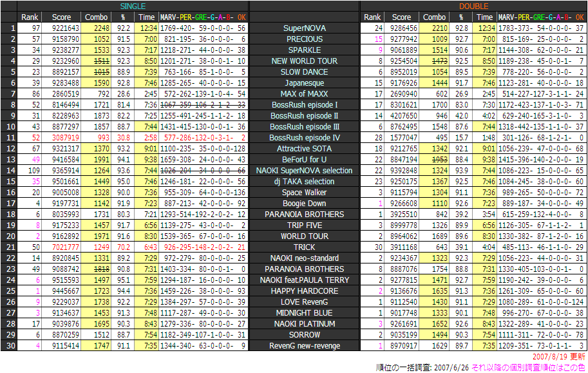This screenshot has width=588, height=373.
Task: Click red single score 7021777 in TRICK row
Action: click(66, 247)
